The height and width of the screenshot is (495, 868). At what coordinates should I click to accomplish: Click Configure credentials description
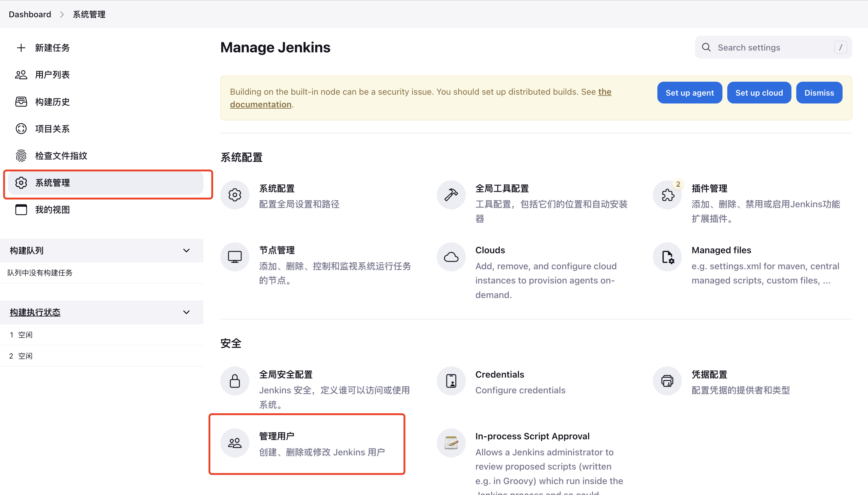[520, 390]
